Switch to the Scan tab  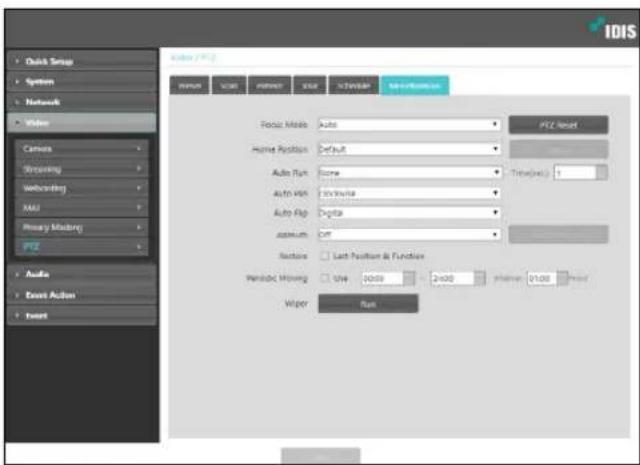[229, 86]
